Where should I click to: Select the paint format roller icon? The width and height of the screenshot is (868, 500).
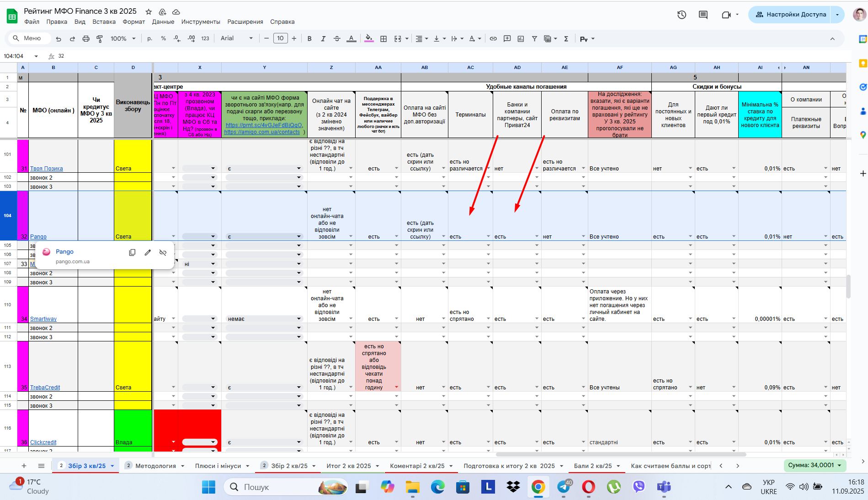[100, 39]
